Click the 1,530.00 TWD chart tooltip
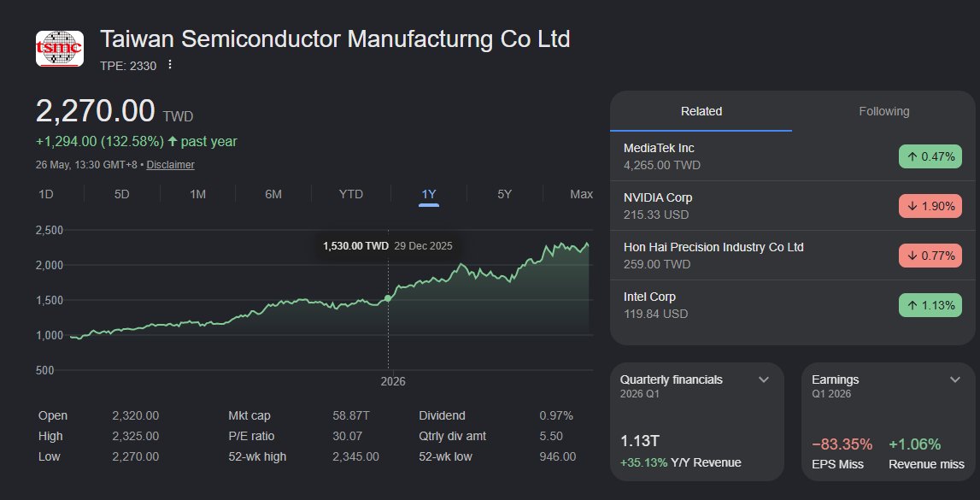 388,245
